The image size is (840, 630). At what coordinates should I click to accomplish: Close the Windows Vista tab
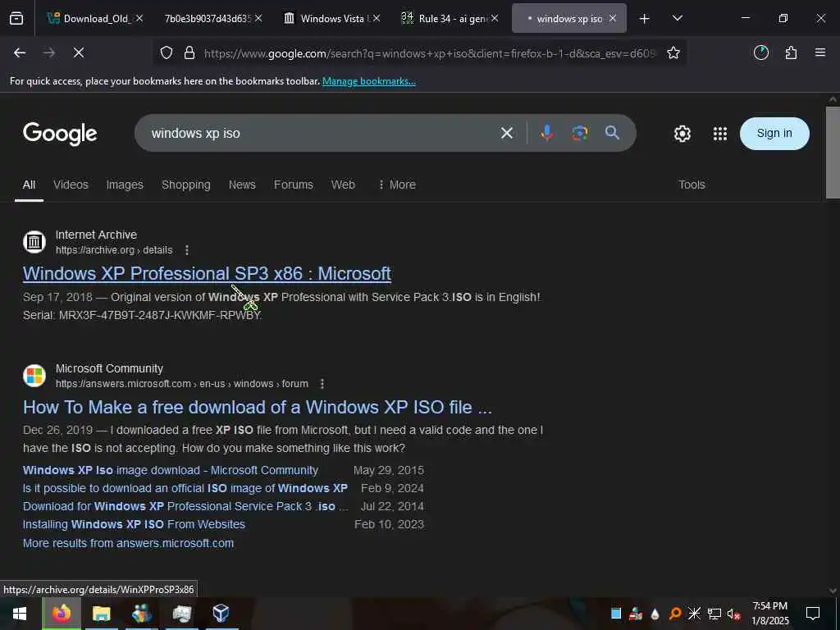coord(377,18)
